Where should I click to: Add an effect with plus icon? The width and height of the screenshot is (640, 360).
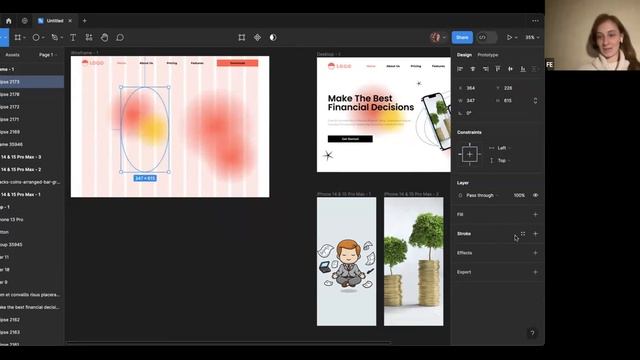point(536,253)
